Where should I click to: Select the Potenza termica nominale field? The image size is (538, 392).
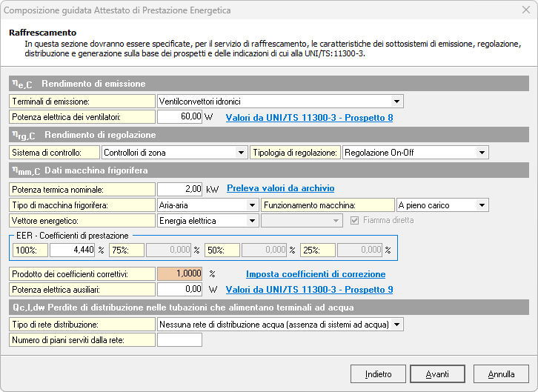tap(179, 188)
